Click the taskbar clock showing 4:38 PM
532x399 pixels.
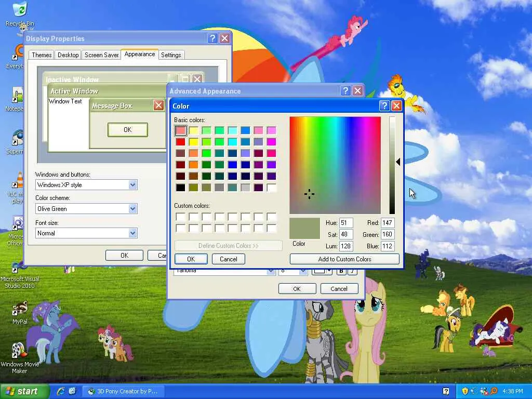pyautogui.click(x=513, y=391)
